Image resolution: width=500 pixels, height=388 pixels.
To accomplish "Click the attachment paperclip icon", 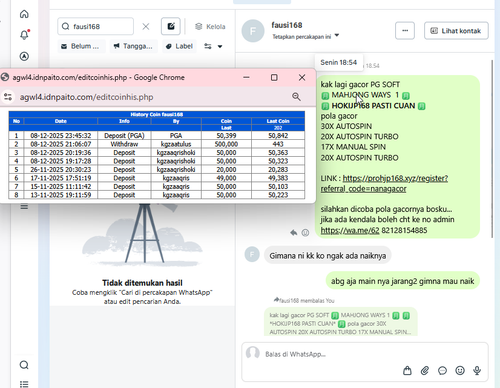I will coord(425,371).
